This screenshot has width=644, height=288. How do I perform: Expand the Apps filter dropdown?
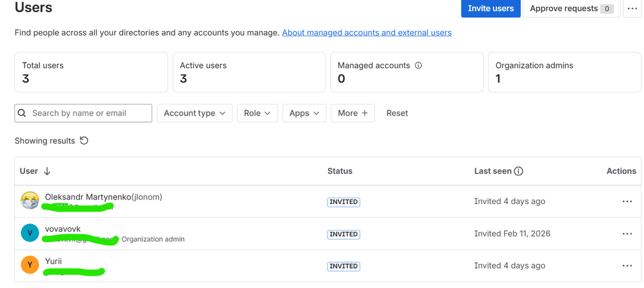[304, 113]
